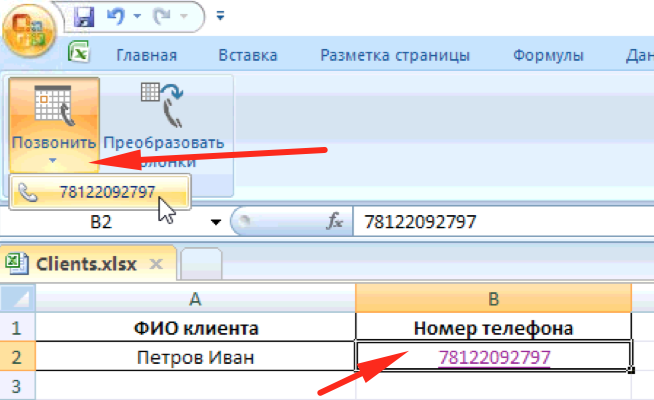Click cell ФИО клиента
654x400 pixels.
(x=196, y=328)
